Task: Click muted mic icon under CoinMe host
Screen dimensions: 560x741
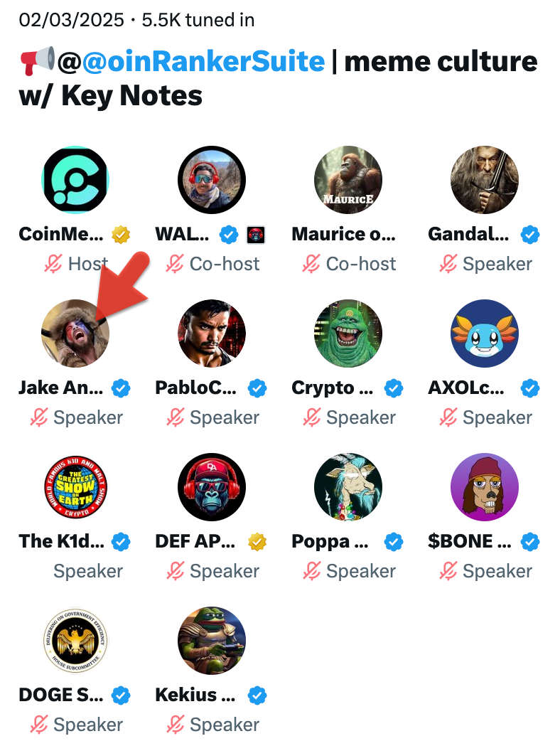Action: pyautogui.click(x=53, y=264)
